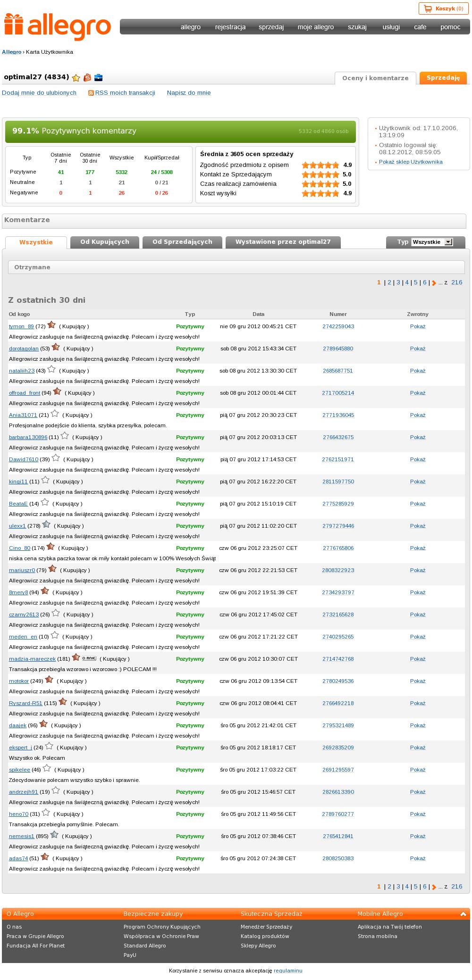This screenshot has height=980, width=472.
Task: Open transaction number 2742259043
Action: click(x=338, y=326)
